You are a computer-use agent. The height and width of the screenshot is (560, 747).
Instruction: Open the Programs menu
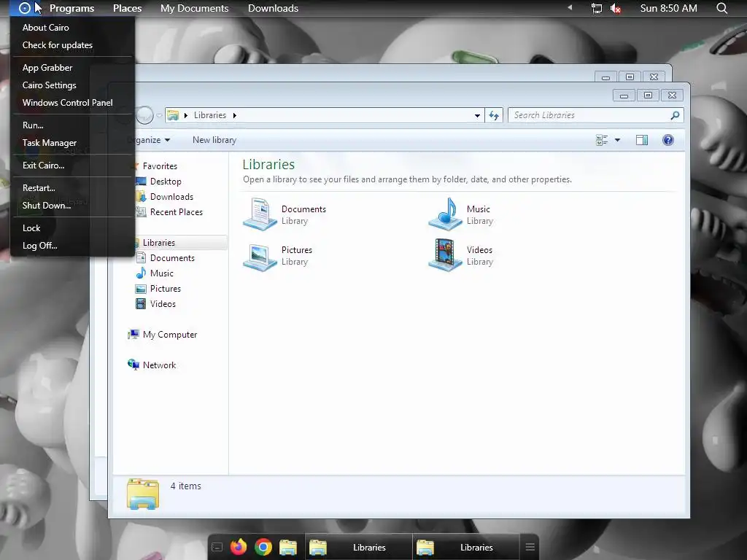pyautogui.click(x=72, y=8)
